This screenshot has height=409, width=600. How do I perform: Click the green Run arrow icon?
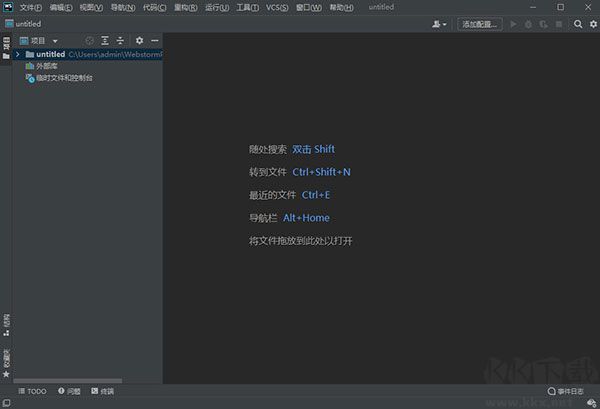coord(513,24)
